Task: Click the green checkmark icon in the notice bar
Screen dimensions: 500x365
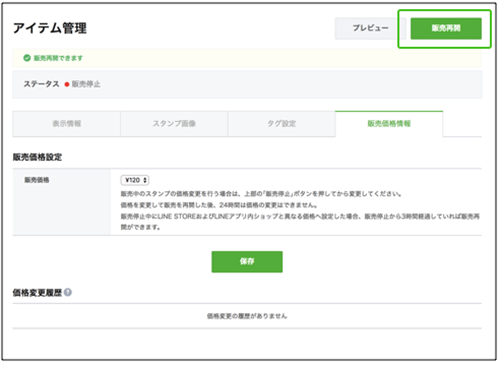Action: [27, 58]
